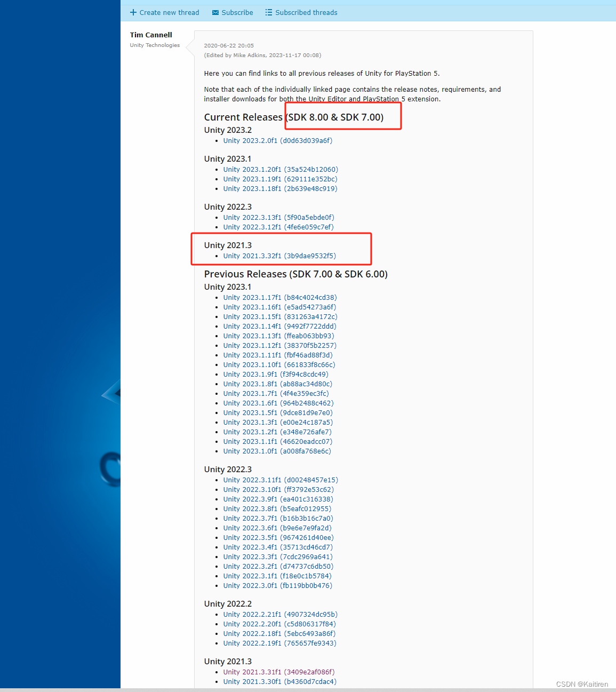This screenshot has height=692, width=616.
Task: Open Unity 2021.3.31f1 release link
Action: pos(278,672)
